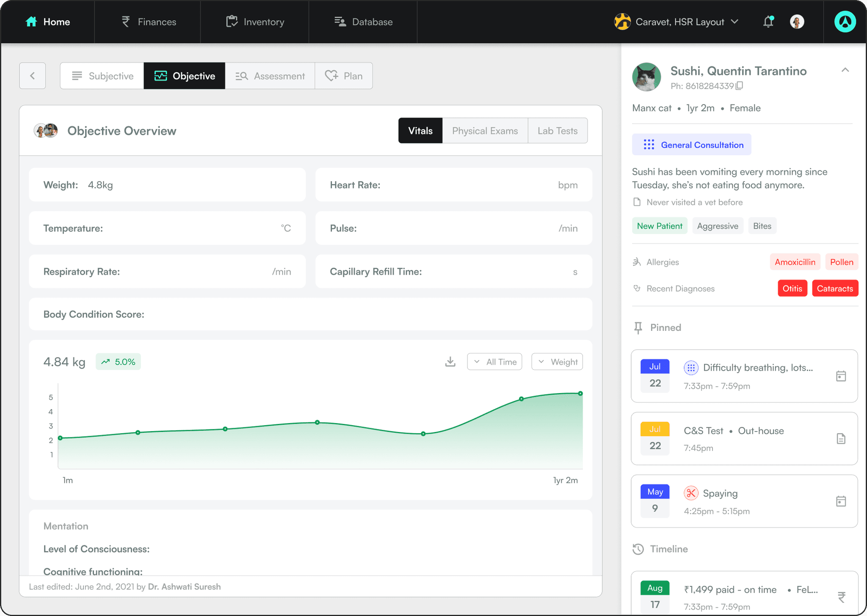Click the General Consultation tag

pos(691,145)
